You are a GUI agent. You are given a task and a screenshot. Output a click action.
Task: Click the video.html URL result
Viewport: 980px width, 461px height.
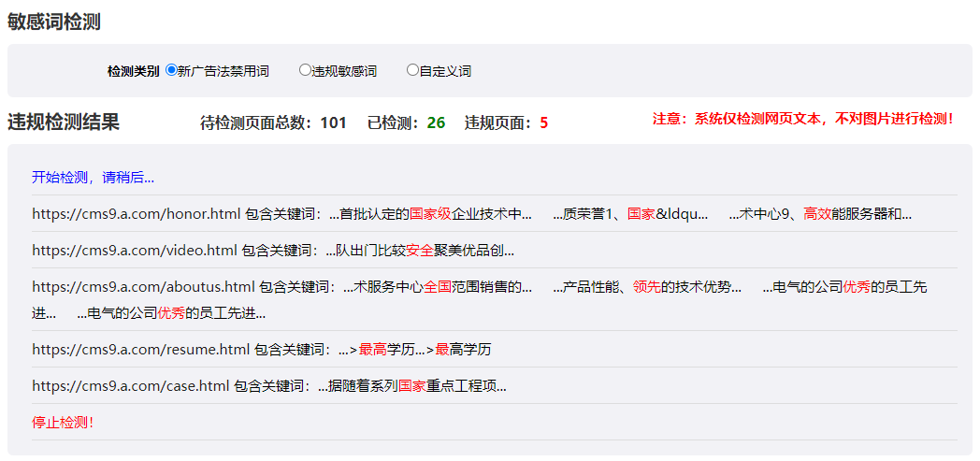pyautogui.click(x=135, y=250)
